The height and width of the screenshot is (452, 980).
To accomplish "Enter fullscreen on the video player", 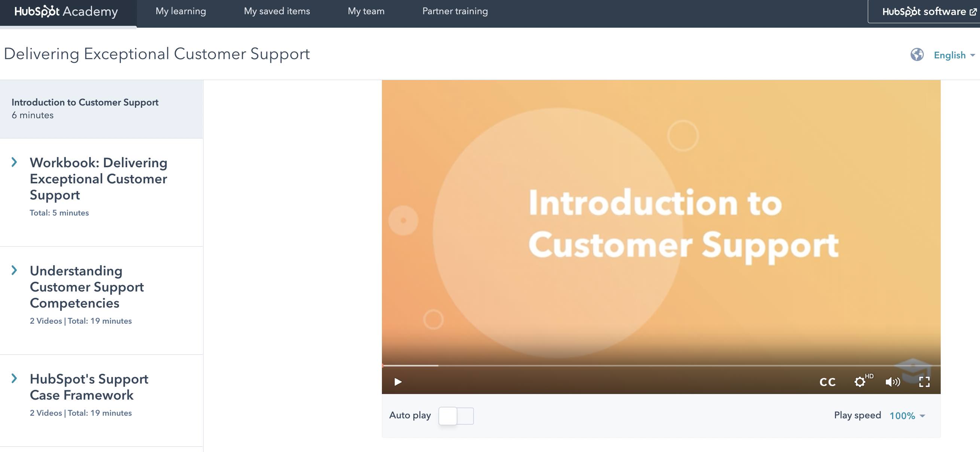I will [925, 382].
